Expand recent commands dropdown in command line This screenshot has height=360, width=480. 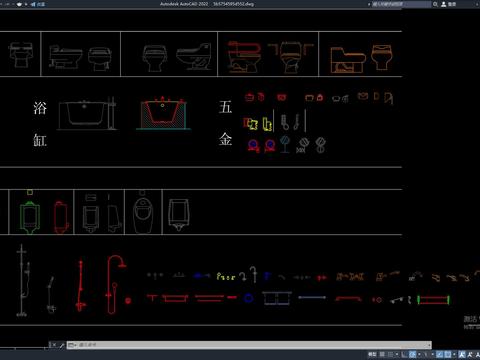tap(72, 345)
